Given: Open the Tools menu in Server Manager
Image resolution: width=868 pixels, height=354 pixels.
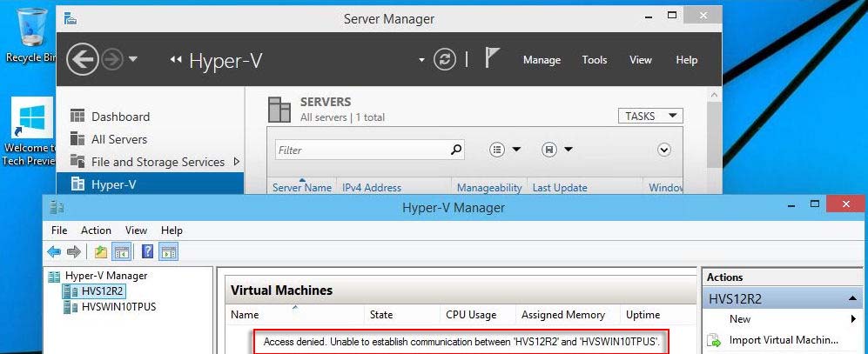Looking at the screenshot, I should coord(595,60).
